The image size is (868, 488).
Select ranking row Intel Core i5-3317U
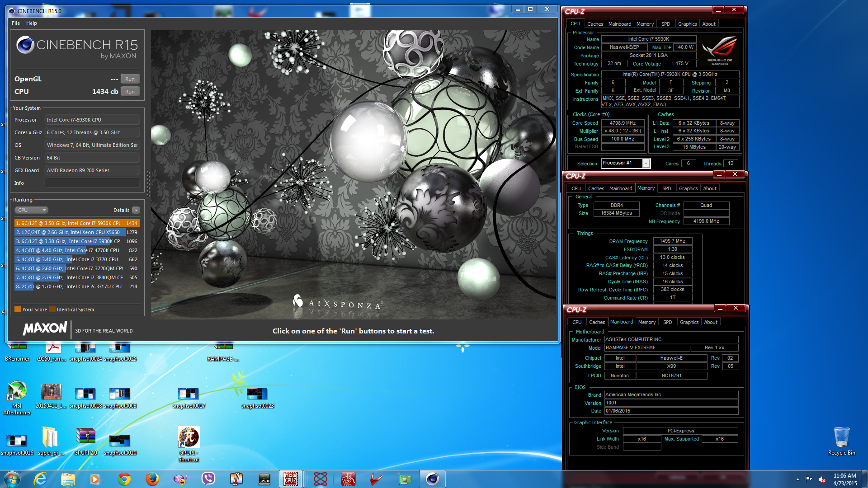76,286
